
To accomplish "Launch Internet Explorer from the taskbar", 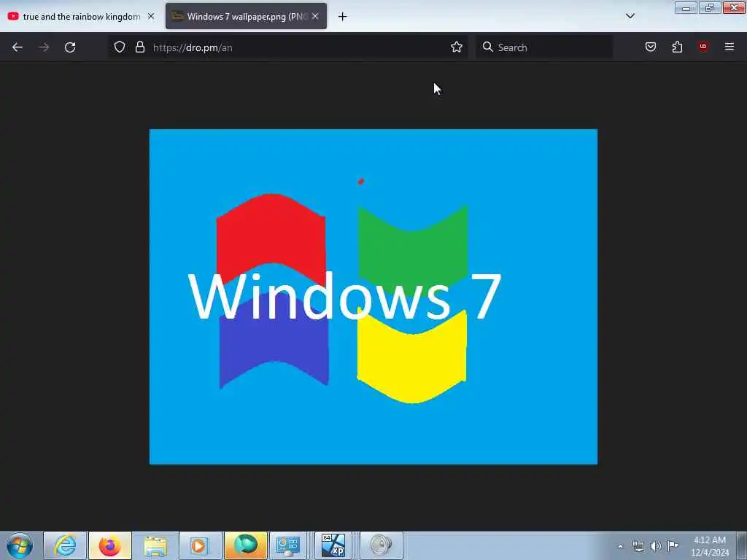I will click(x=65, y=545).
